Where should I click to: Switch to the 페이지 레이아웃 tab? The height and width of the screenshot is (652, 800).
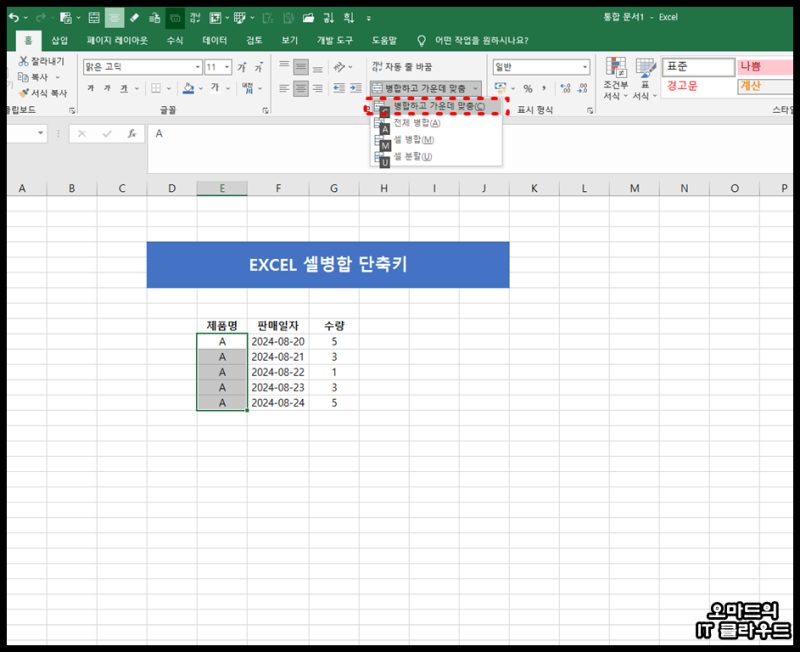[117, 40]
